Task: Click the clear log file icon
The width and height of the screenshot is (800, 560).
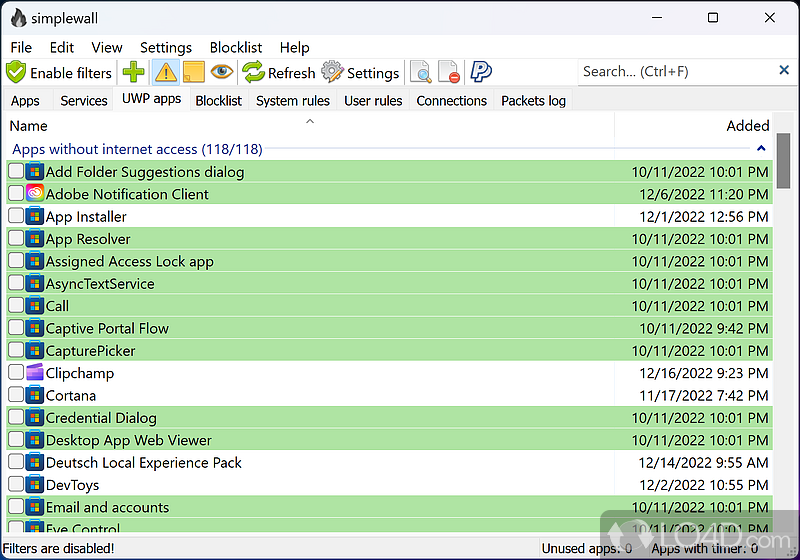Action: (449, 72)
